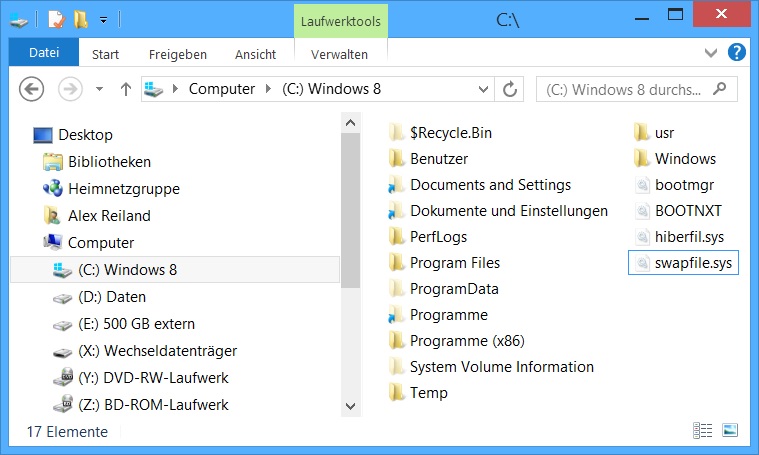Select (D:) Daten drive in tree
This screenshot has width=759, height=455.
112,297
